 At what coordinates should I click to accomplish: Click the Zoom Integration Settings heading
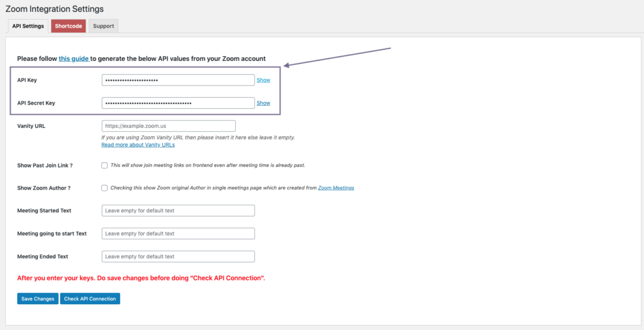[x=55, y=9]
